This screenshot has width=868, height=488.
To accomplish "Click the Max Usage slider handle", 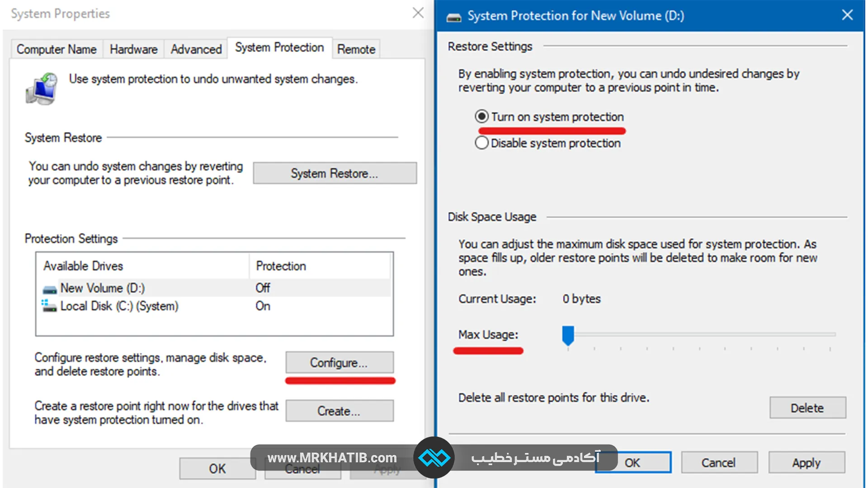I will [568, 335].
